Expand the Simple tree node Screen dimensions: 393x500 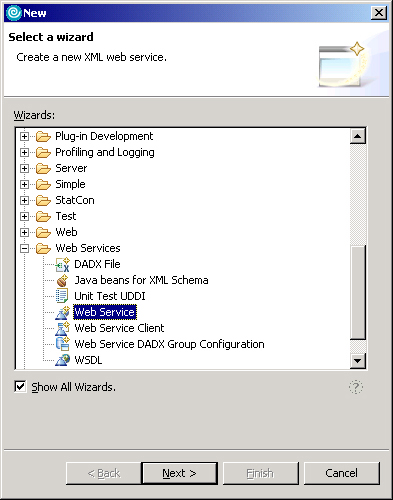tap(24, 184)
